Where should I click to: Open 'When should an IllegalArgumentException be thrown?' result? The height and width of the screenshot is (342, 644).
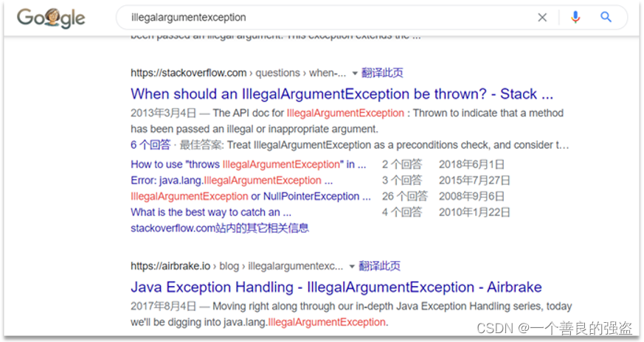(342, 94)
